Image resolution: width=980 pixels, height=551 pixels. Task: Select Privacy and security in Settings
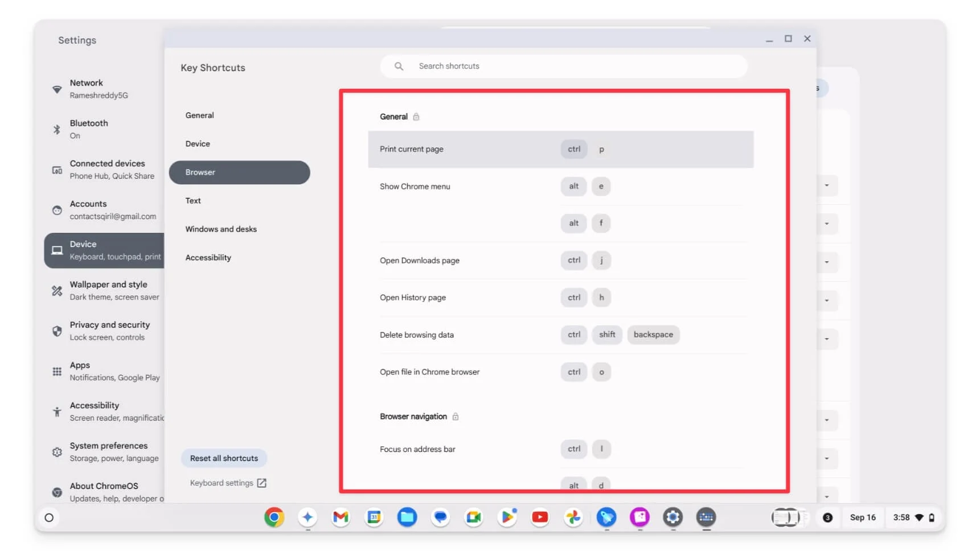coord(109,331)
